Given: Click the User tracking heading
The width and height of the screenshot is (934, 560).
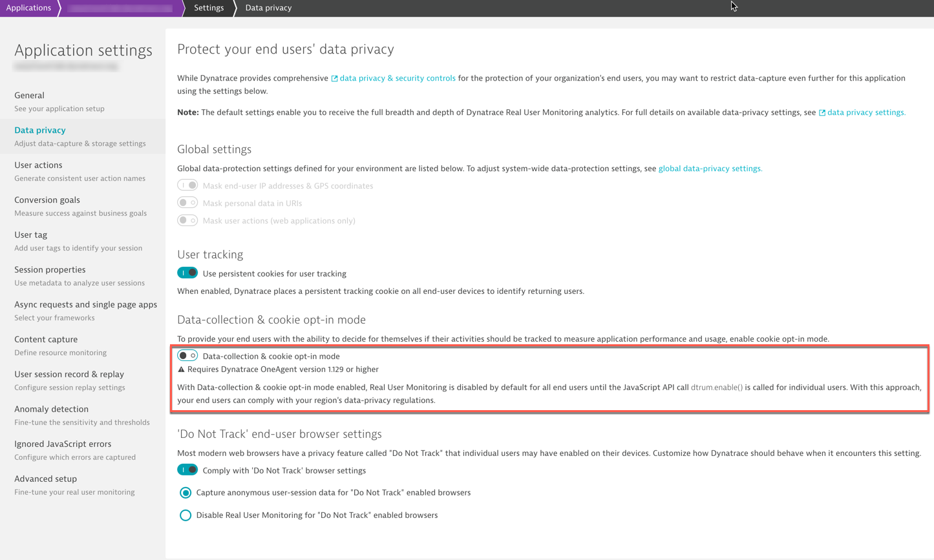Looking at the screenshot, I should [210, 254].
